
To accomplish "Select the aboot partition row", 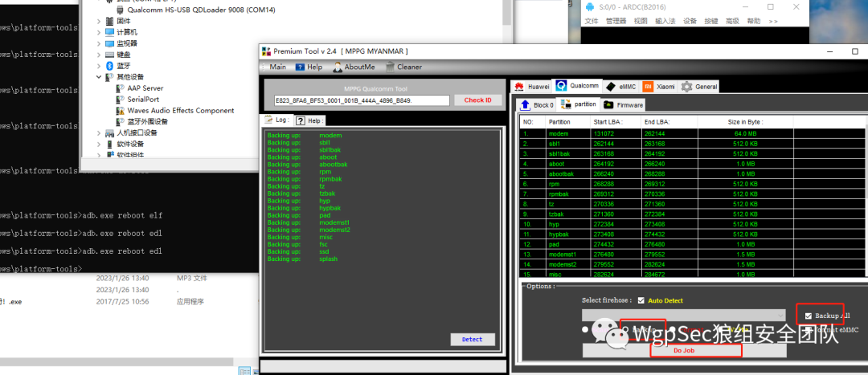I will [x=692, y=164].
